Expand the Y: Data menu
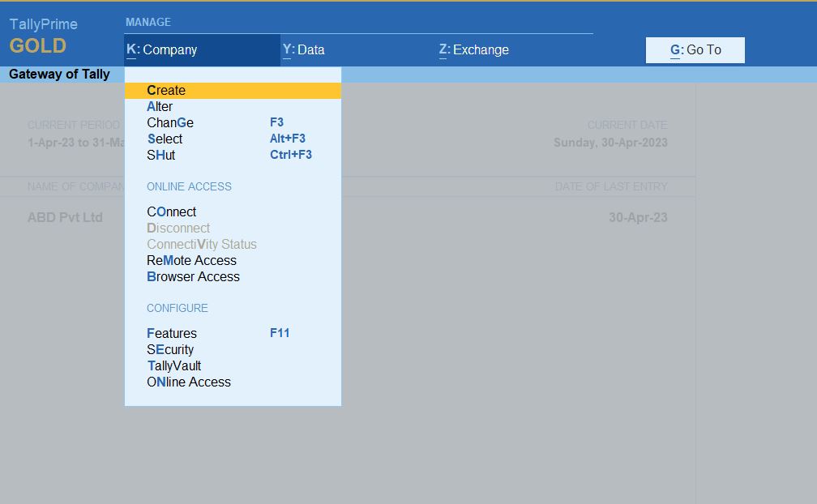 point(304,50)
